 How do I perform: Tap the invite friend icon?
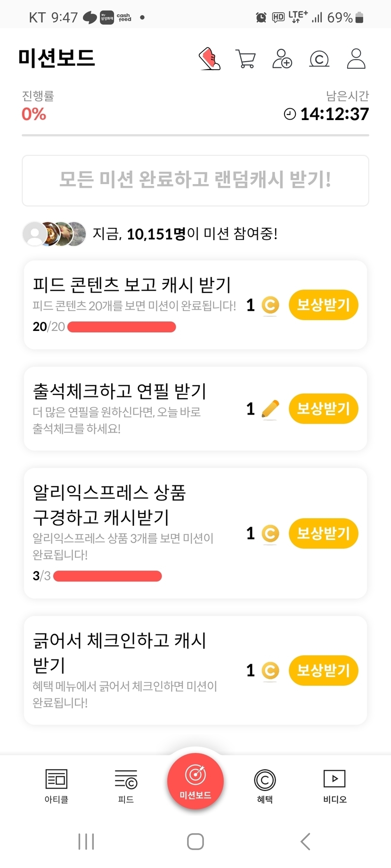(282, 59)
